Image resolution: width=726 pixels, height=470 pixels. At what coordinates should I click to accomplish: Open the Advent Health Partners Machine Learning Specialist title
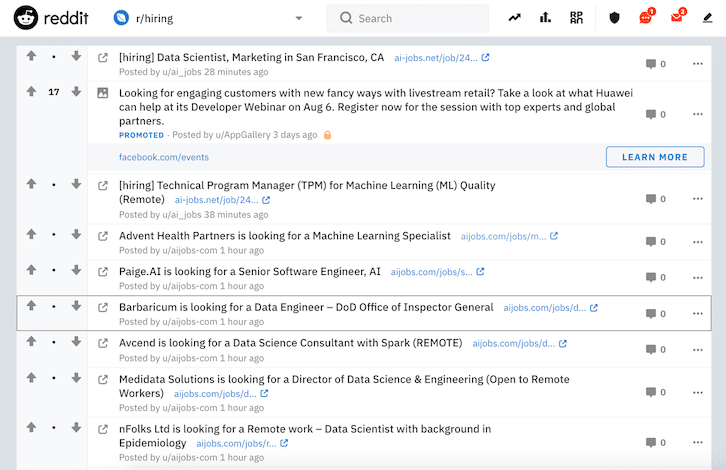(x=285, y=236)
